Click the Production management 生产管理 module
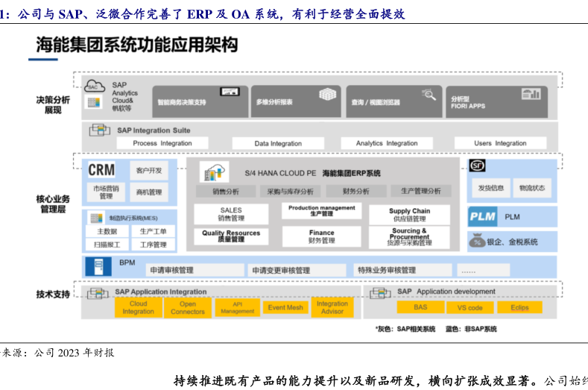Viewport: 588px width, 390px height. point(322,210)
